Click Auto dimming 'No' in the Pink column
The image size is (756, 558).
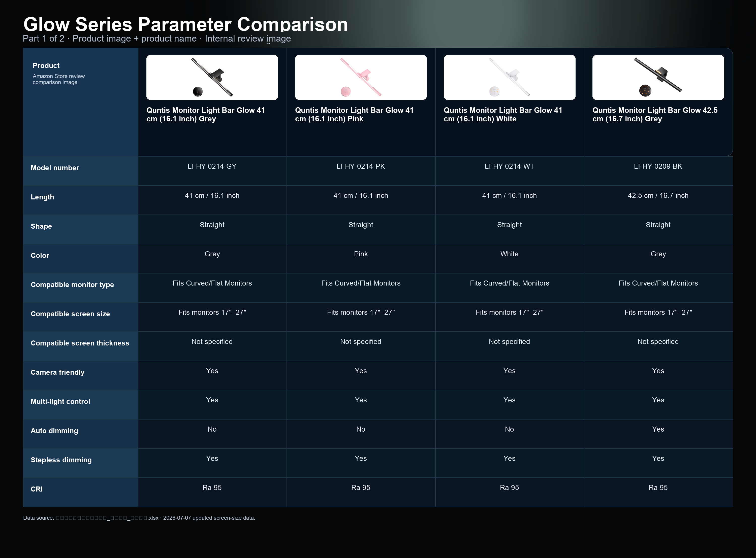click(x=361, y=429)
